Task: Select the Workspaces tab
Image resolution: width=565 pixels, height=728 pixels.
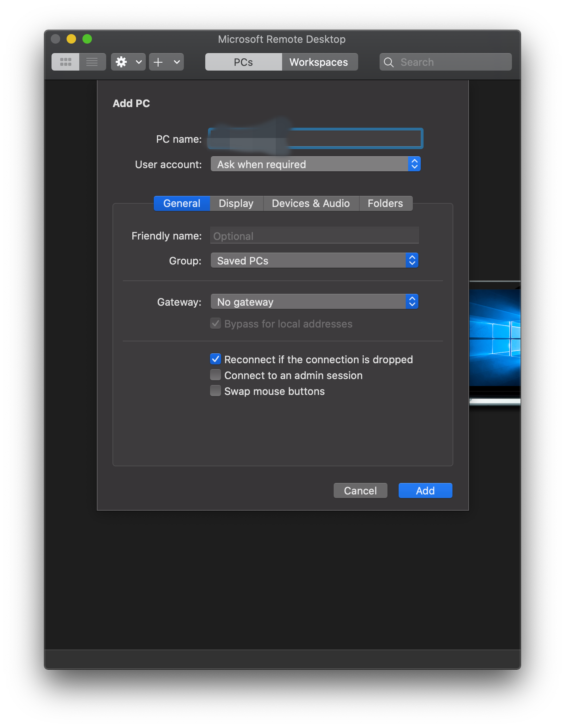Action: coord(320,62)
